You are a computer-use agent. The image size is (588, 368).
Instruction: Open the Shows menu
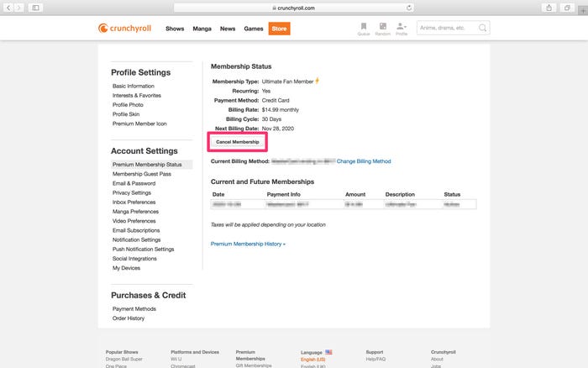point(175,29)
